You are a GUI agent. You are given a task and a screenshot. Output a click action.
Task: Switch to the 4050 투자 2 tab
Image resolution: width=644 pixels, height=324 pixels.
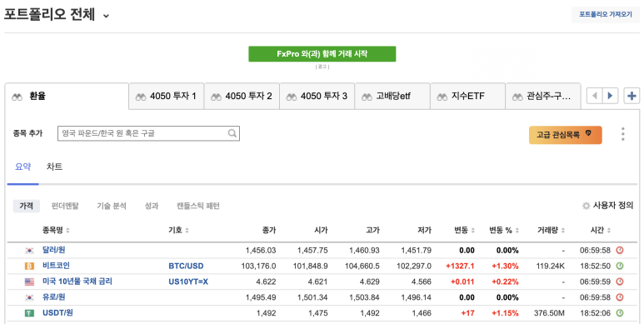(242, 97)
